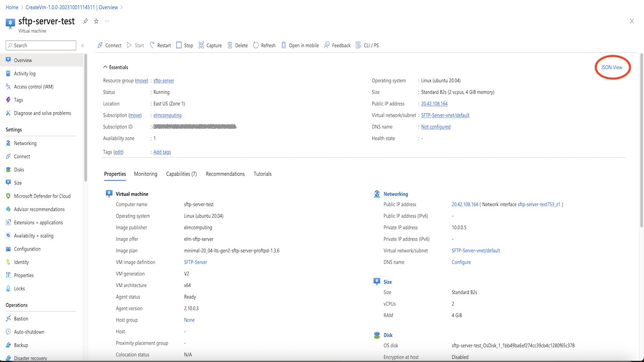Open Diagnose and solve problems

(x=41, y=113)
